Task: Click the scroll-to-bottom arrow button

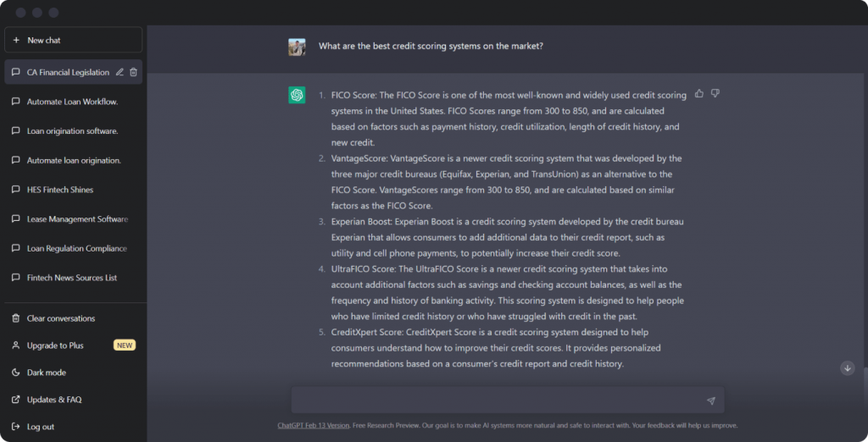Action: 847,367
